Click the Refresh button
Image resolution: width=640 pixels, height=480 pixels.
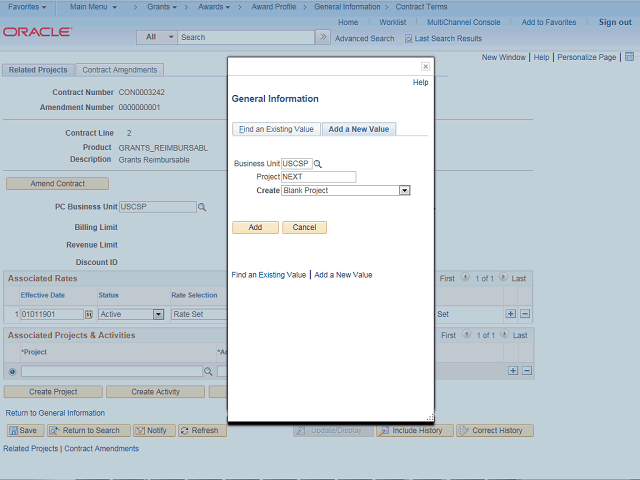click(x=202, y=431)
